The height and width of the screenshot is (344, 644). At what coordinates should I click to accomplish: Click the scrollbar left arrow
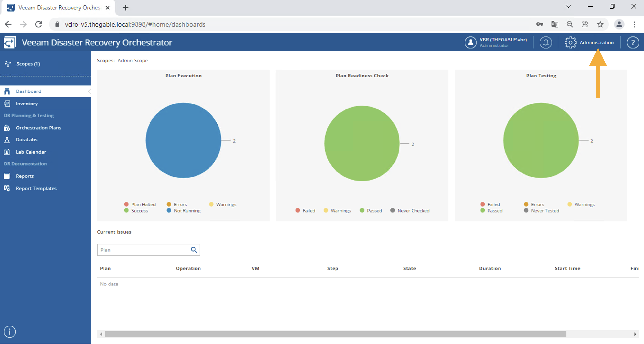(x=101, y=334)
